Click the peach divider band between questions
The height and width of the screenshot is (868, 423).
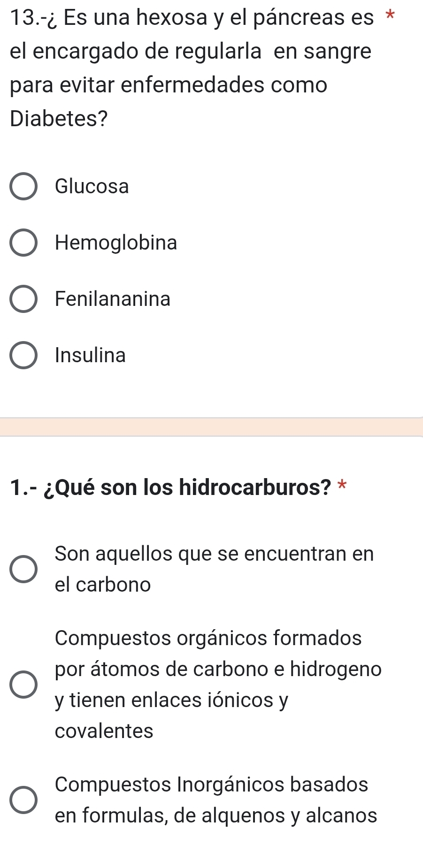[211, 427]
